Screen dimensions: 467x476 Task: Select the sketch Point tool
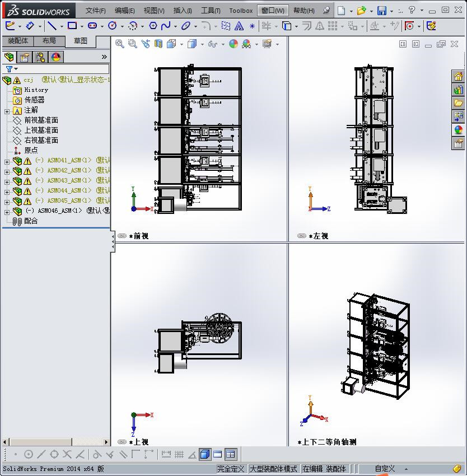coord(252,26)
